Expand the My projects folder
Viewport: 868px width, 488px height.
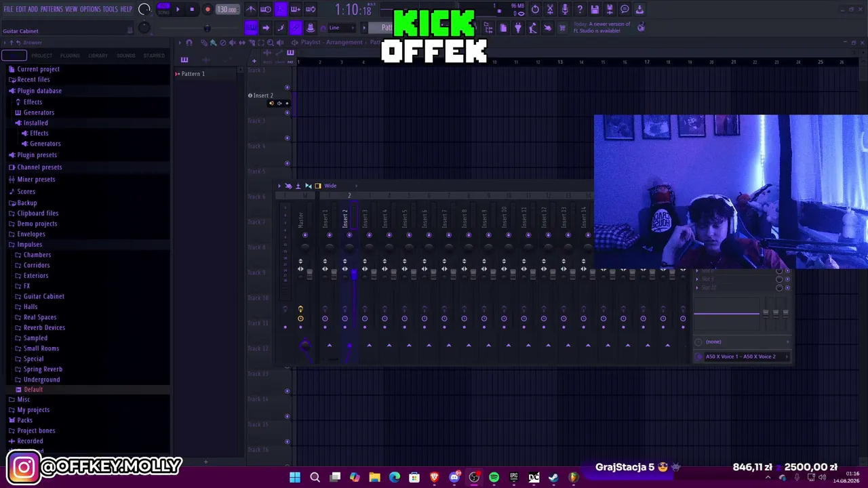click(x=33, y=410)
